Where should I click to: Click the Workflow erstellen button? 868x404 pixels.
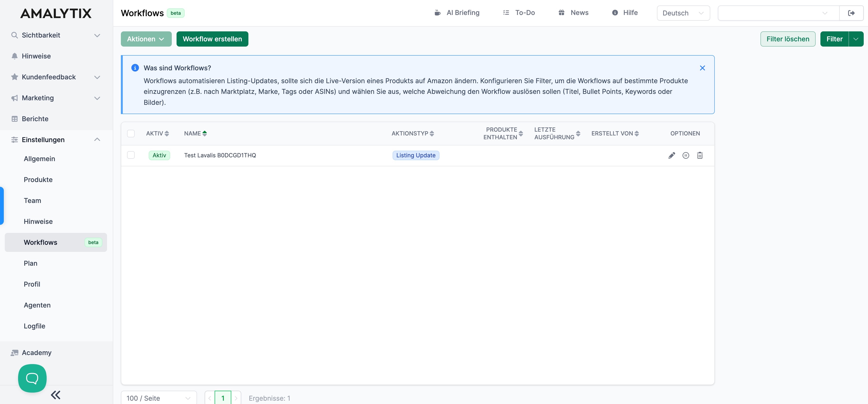pos(212,39)
